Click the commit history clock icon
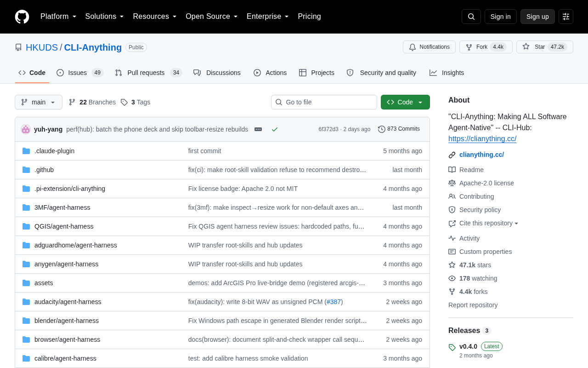This screenshot has width=588, height=368. pos(382,129)
